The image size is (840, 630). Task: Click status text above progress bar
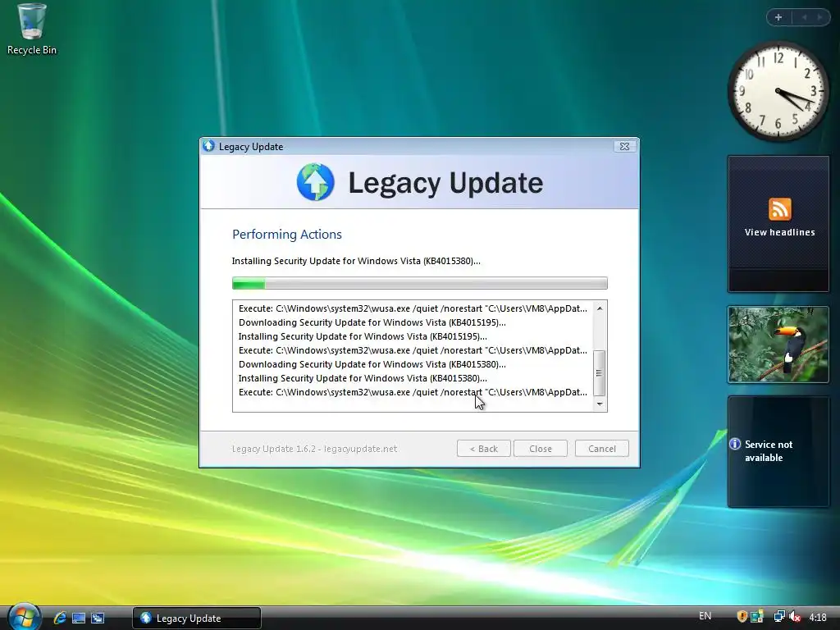tap(356, 261)
